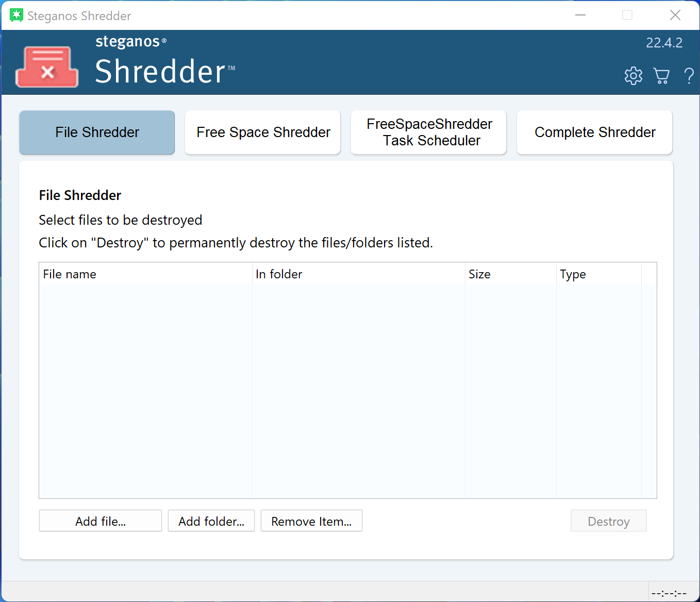Open the FreeSpaceShredder Task Scheduler tab
Image resolution: width=700 pixels, height=602 pixels.
click(429, 132)
